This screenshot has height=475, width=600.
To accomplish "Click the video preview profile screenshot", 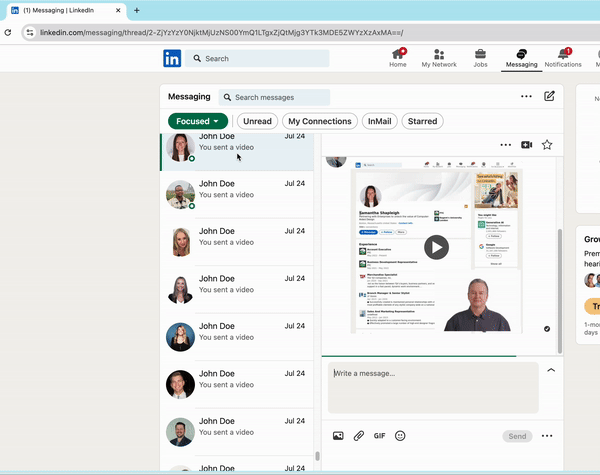I will pos(436,246).
